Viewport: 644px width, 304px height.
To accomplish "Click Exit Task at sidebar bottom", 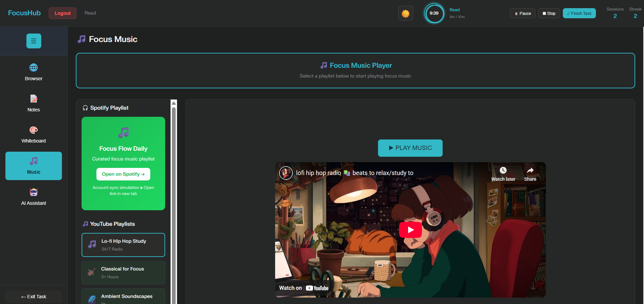I will click(34, 297).
